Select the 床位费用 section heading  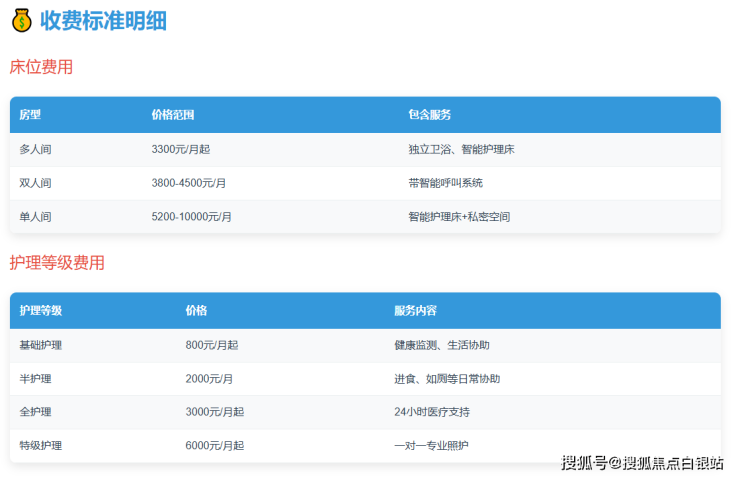tap(41, 67)
